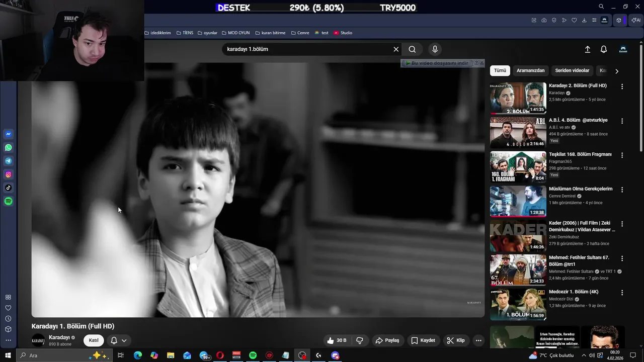The image size is (644, 362).
Task: Open browser edit/pinboard toolbar icon
Action: point(534,20)
